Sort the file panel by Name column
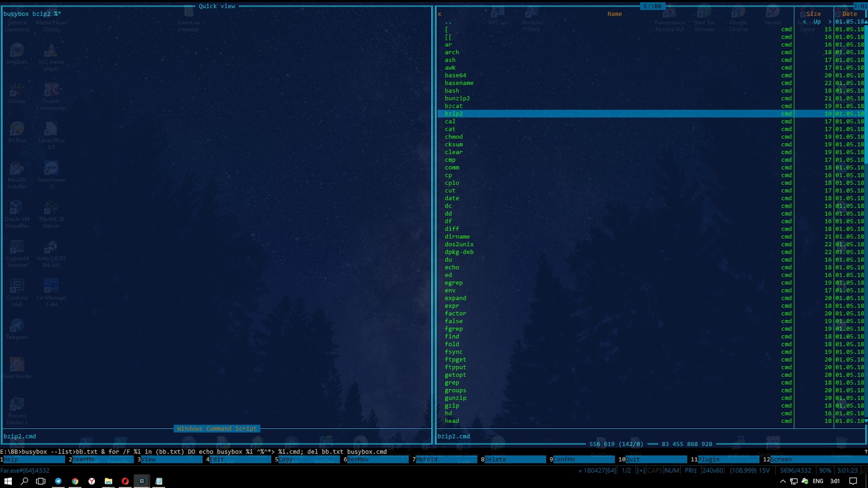This screenshot has width=868, height=488. click(x=615, y=14)
